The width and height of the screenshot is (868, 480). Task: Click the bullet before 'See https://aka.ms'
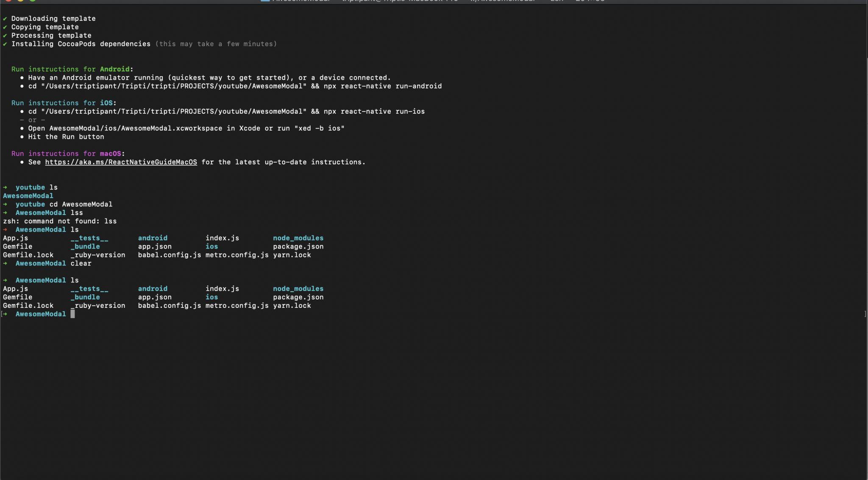22,162
